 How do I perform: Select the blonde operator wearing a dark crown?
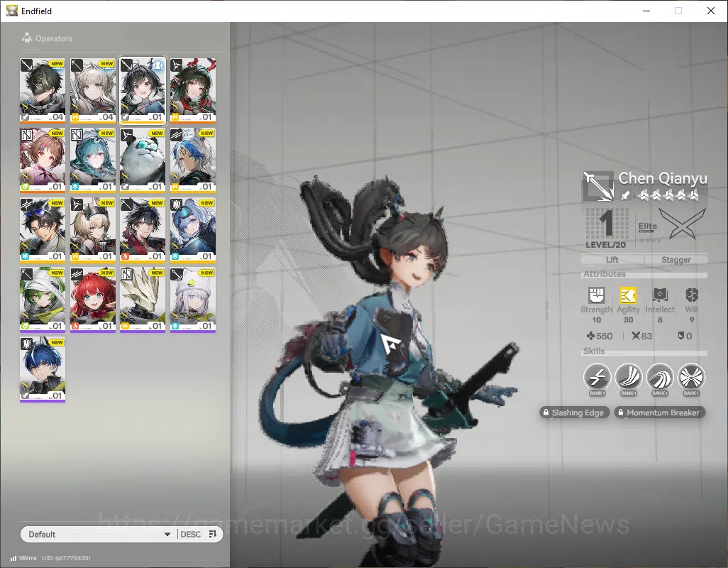(93, 229)
